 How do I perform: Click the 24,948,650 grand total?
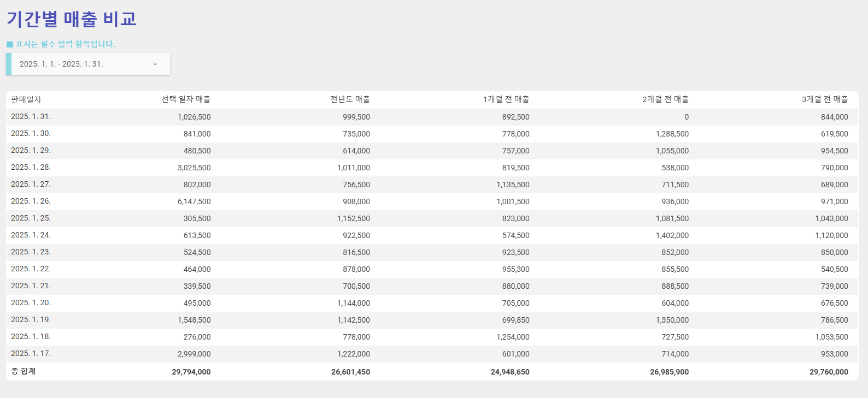(x=510, y=372)
